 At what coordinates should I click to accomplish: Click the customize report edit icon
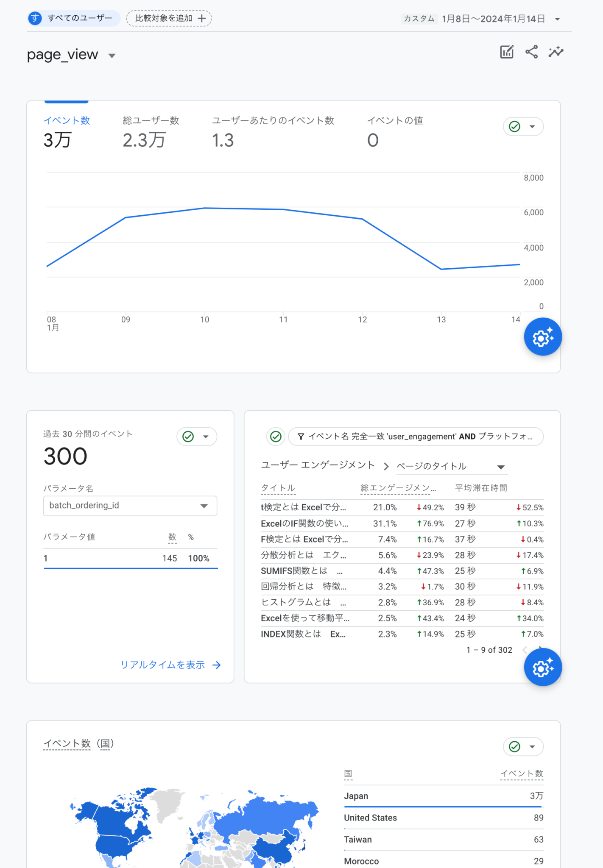pyautogui.click(x=507, y=52)
